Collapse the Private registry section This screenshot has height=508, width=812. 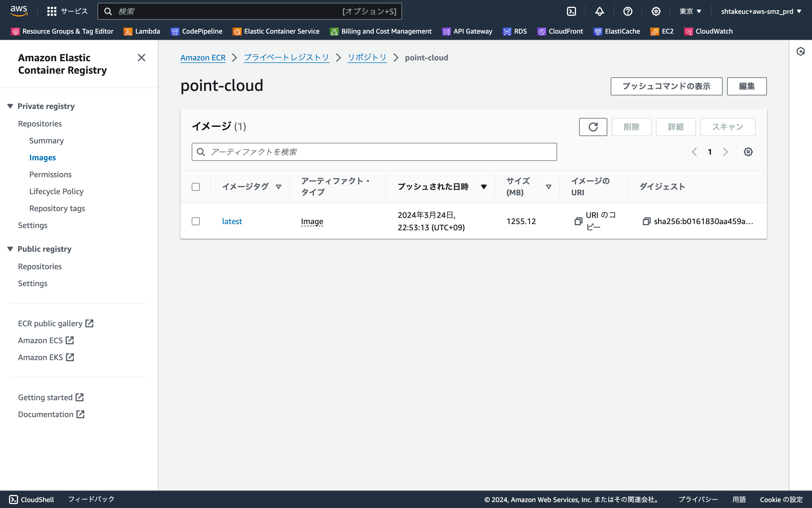[x=10, y=106]
